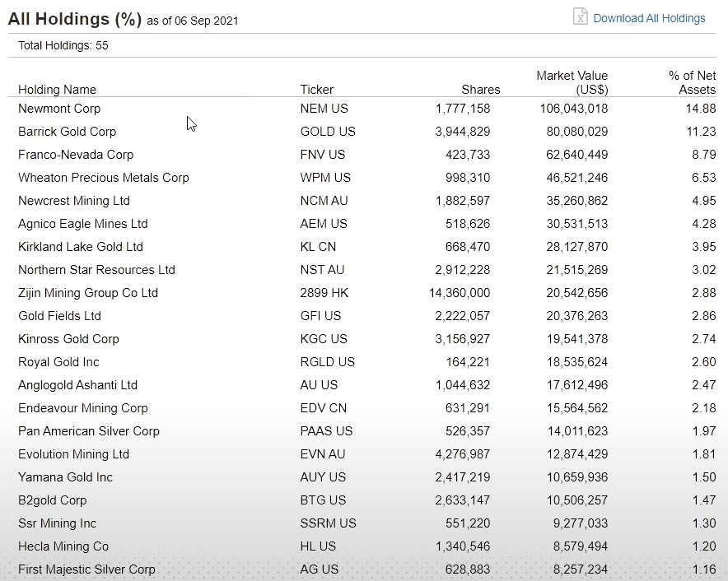
Task: Click the NCM AU ticker cell
Action: tap(324, 201)
